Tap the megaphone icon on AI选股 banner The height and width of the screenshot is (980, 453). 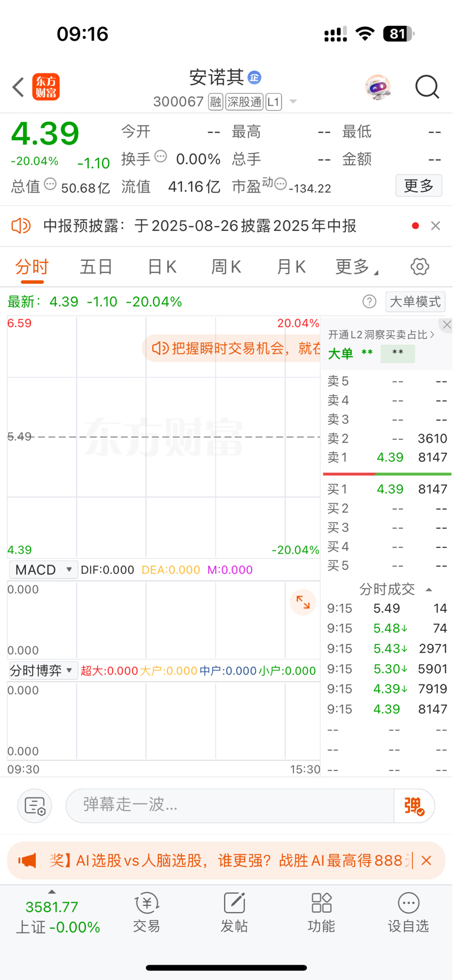(27, 861)
